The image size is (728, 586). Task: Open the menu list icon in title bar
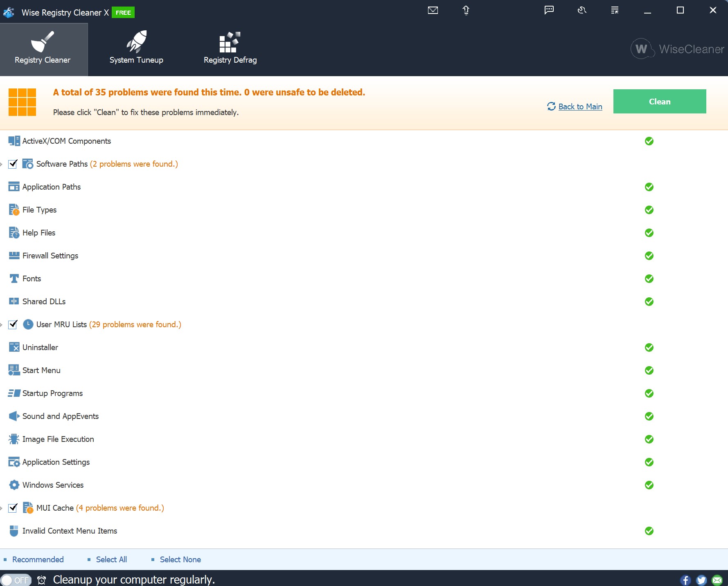coord(615,10)
